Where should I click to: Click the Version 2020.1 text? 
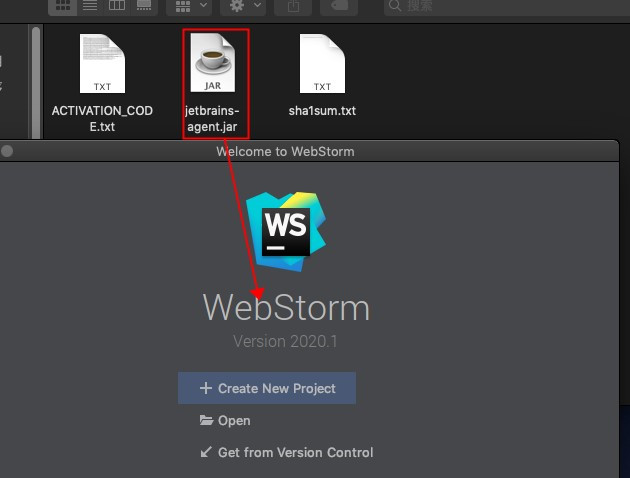[285, 341]
